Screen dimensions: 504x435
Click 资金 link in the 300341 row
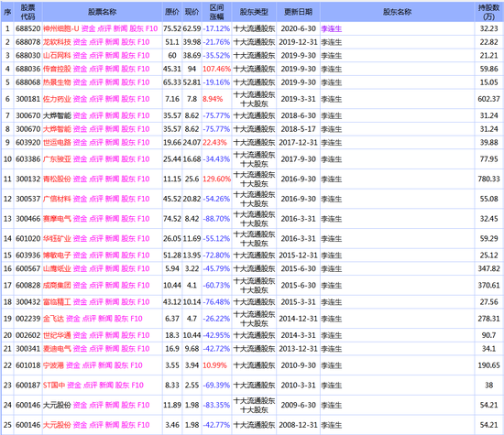coord(80,349)
